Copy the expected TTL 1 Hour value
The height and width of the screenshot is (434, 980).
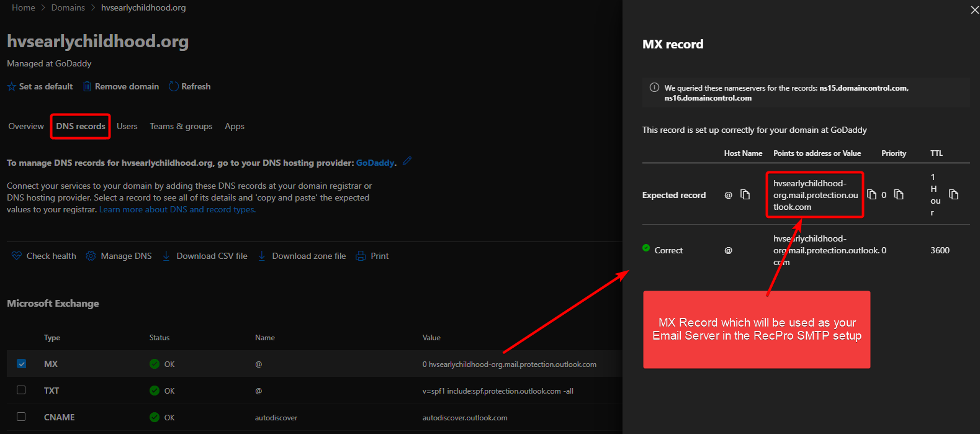(x=954, y=194)
